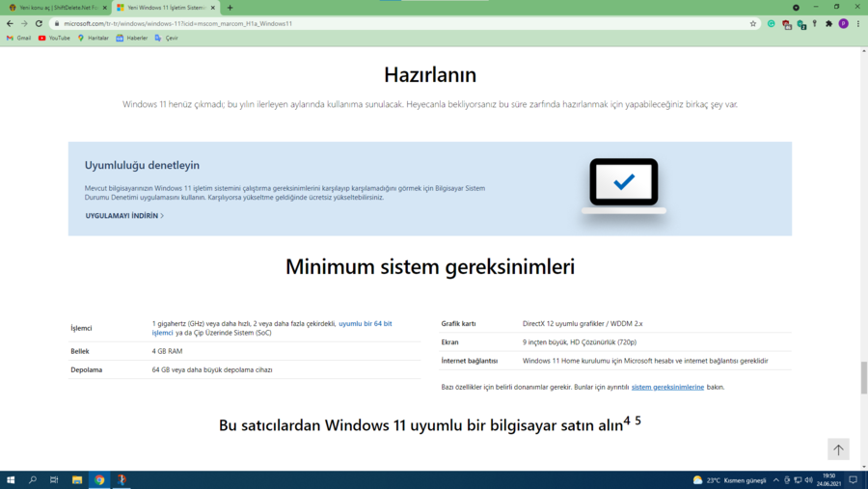Click the UYGULAMAYI İNDİRİN link
The width and height of the screenshot is (868, 489).
(124, 216)
